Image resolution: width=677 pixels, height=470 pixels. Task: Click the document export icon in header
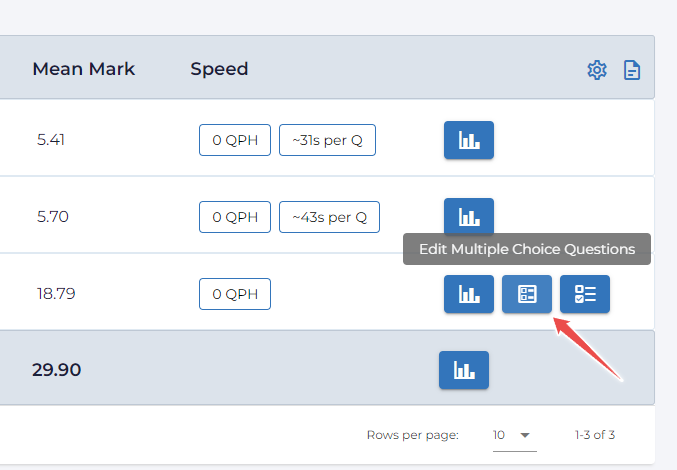pos(632,70)
